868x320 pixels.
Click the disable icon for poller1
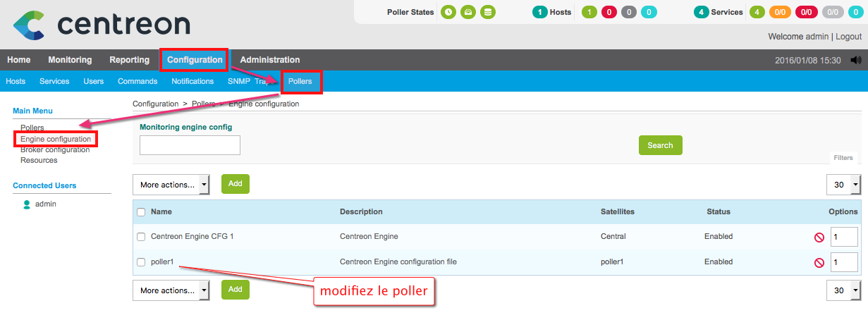click(819, 263)
